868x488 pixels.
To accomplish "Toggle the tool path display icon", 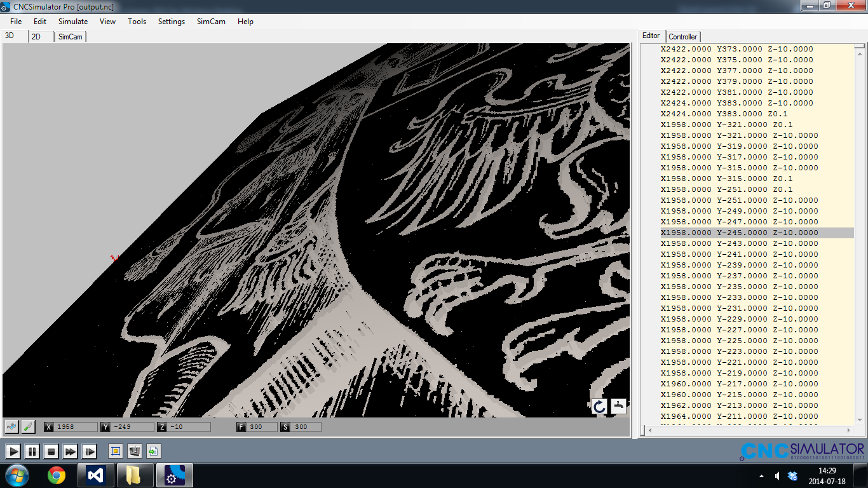I will pos(11,427).
